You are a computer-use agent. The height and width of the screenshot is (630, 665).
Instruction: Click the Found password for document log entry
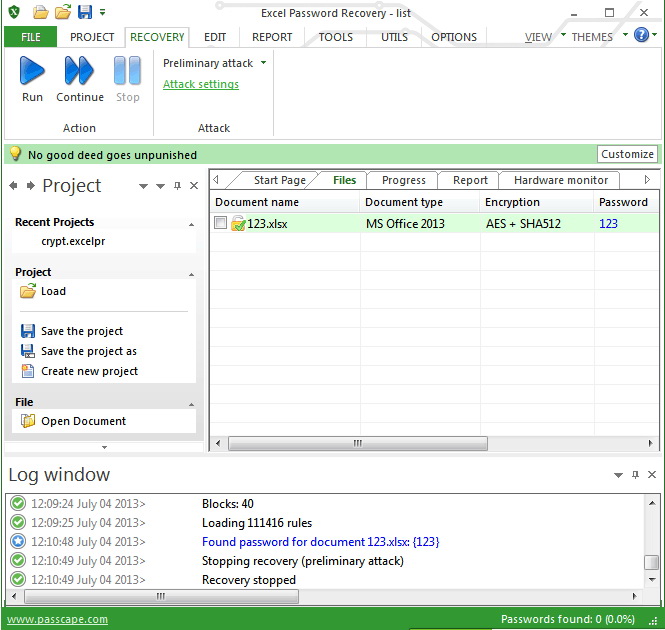321,542
